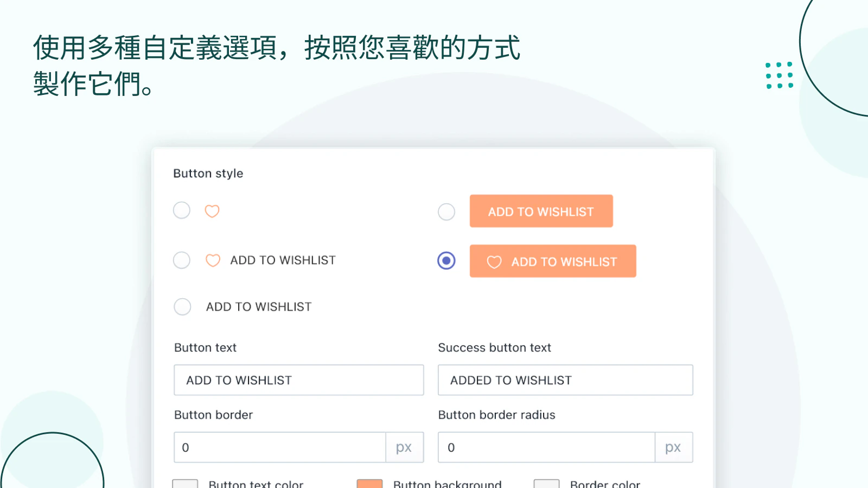Select orange button with heart icon radio
868x488 pixels.
click(x=446, y=261)
